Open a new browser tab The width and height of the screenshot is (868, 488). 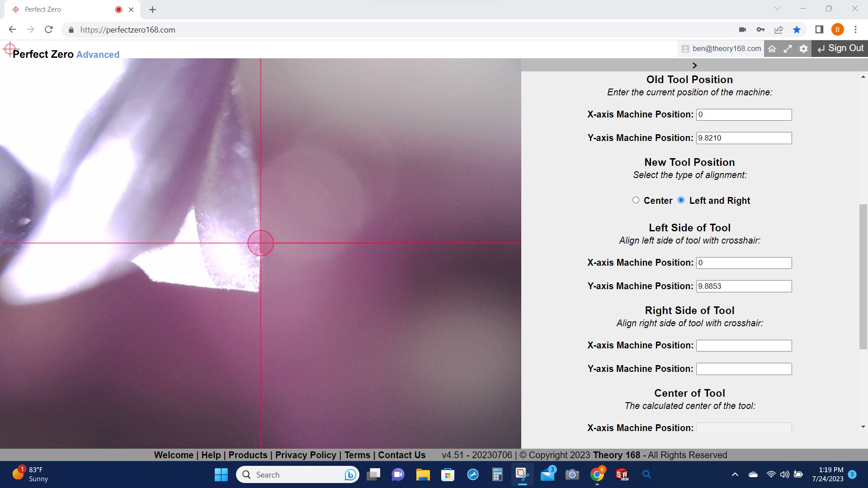click(x=152, y=9)
